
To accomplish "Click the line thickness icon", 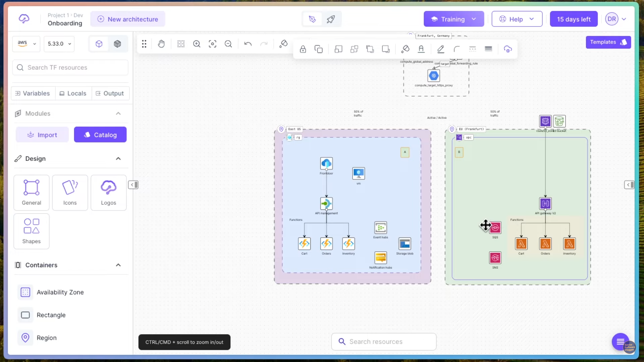I will [x=488, y=49].
